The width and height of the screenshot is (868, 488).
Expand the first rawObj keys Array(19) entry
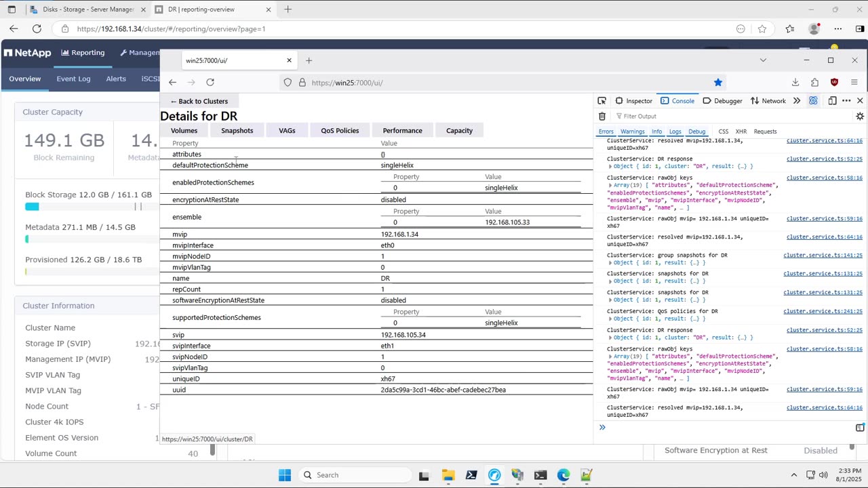[610, 185]
